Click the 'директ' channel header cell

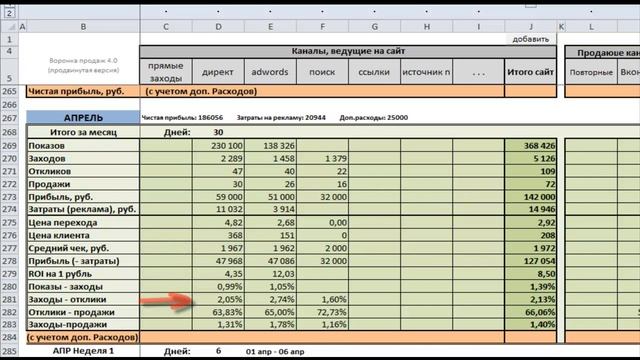pyautogui.click(x=218, y=72)
